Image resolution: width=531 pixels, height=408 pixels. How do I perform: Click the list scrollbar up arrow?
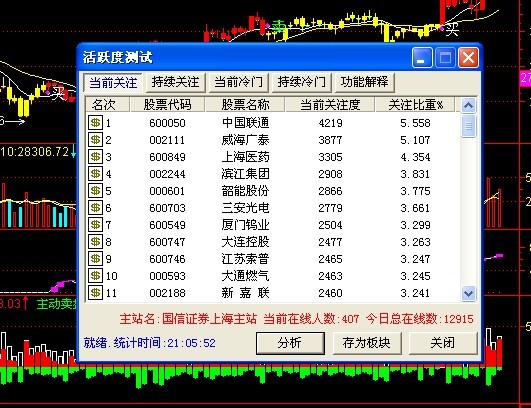468,105
